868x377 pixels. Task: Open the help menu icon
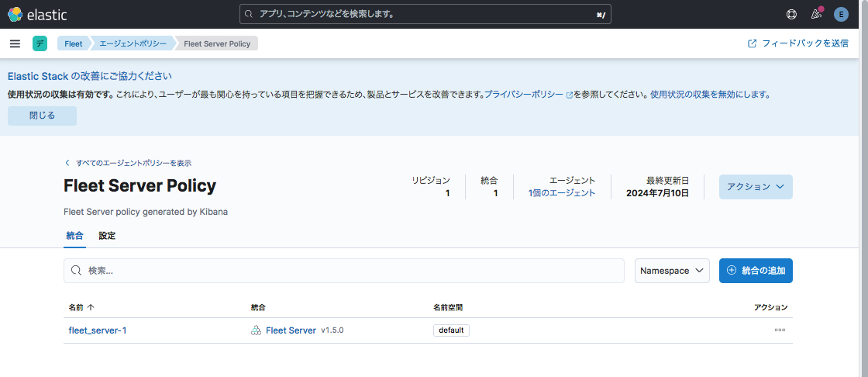[x=791, y=14]
